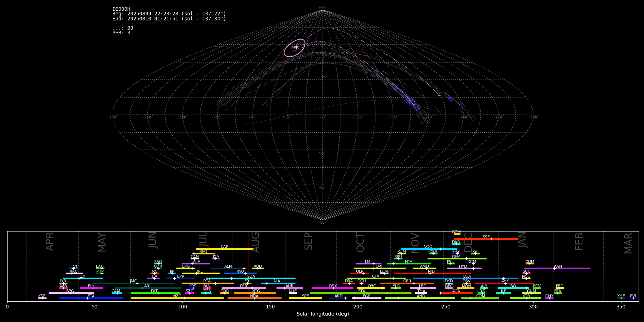The image size is (644, 322).
Task: Click the URS shower label
Action: [x=480, y=291]
